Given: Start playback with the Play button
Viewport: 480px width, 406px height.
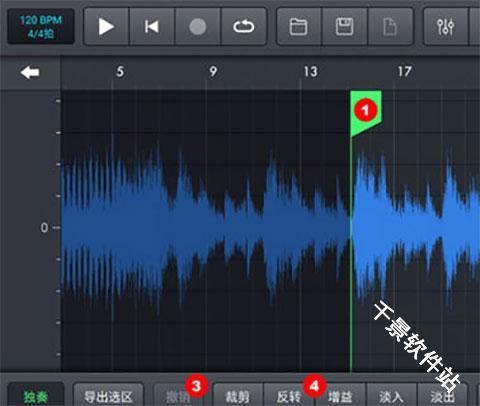Looking at the screenshot, I should [106, 27].
